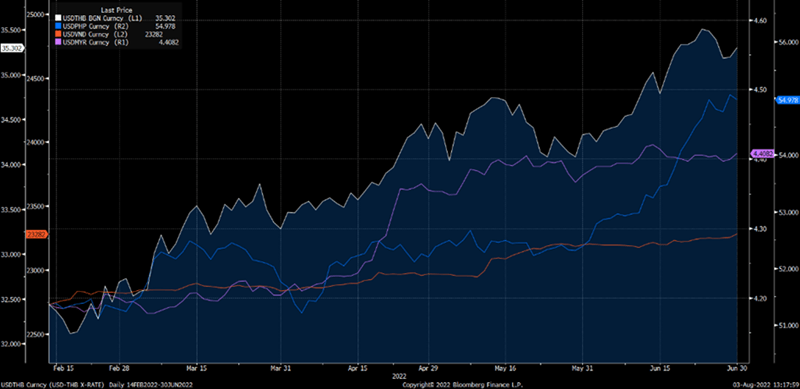Click the Jun 15 date label

[659, 367]
